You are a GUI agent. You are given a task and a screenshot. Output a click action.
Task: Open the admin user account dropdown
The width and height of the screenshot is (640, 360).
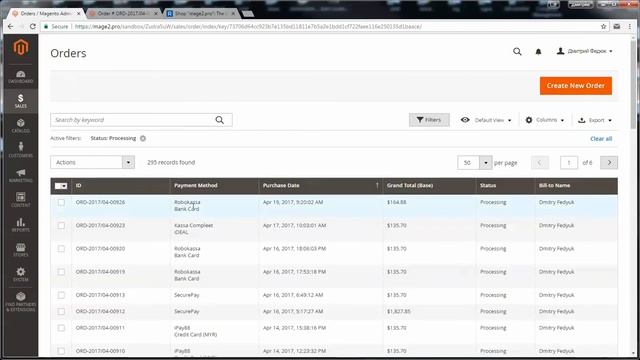pos(584,51)
